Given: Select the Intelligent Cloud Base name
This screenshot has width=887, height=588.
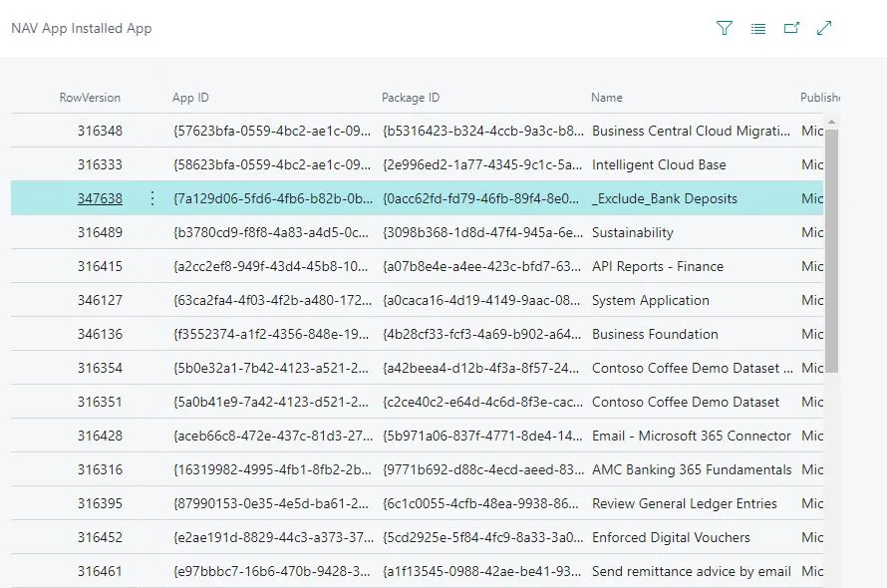Looking at the screenshot, I should 659,164.
